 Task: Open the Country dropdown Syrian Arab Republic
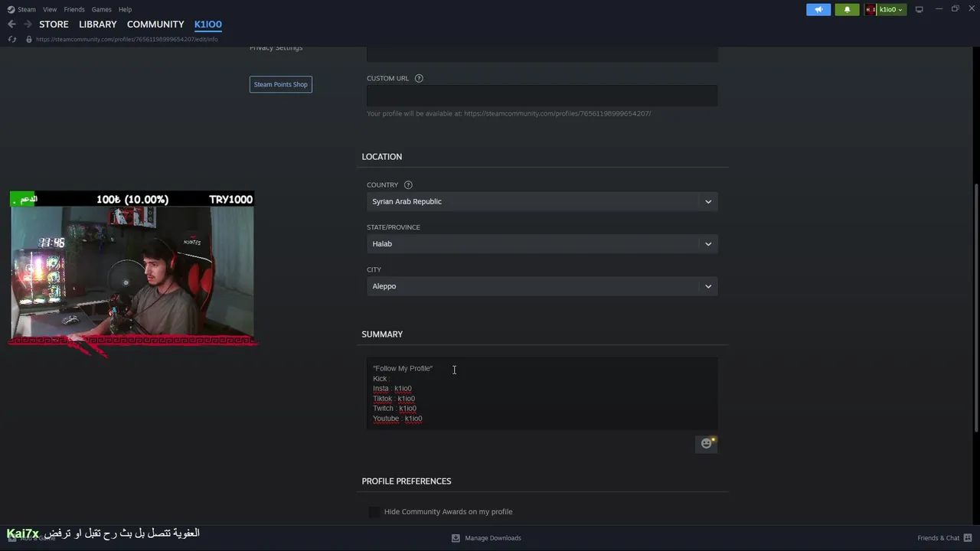542,201
